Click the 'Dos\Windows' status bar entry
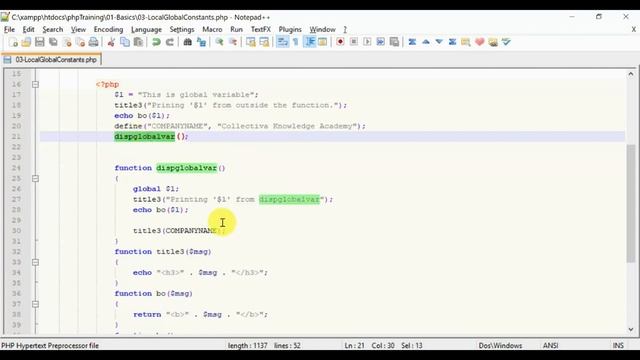 point(500,346)
